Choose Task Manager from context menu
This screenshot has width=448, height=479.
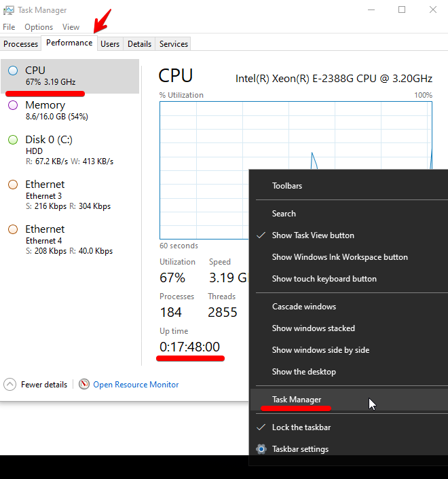(x=297, y=400)
